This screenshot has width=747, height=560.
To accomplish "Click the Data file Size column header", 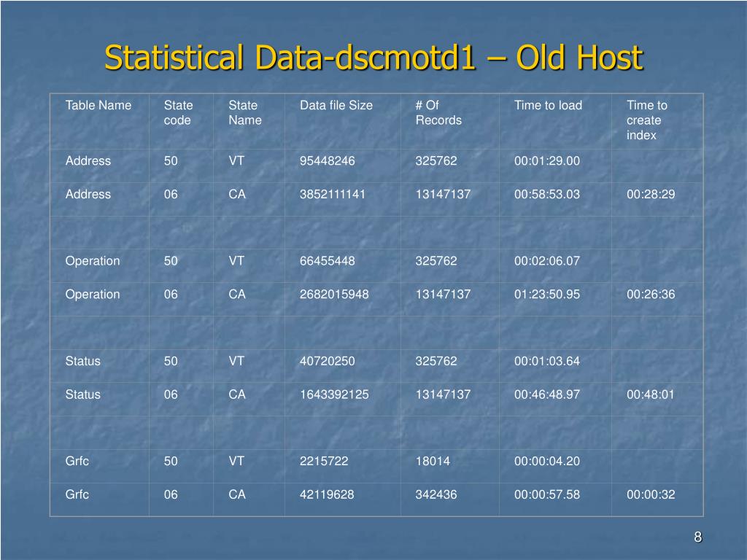I will (x=336, y=105).
